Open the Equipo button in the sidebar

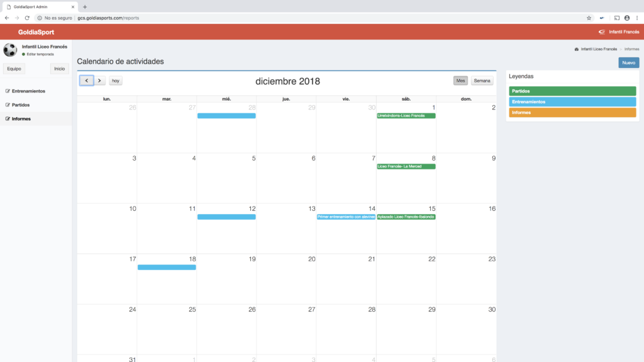pos(14,69)
